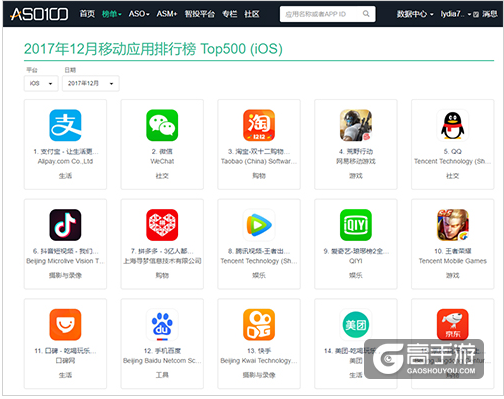Open 消息 messages in the header
Image resolution: width=504 pixels, height=399 pixels.
tap(489, 14)
